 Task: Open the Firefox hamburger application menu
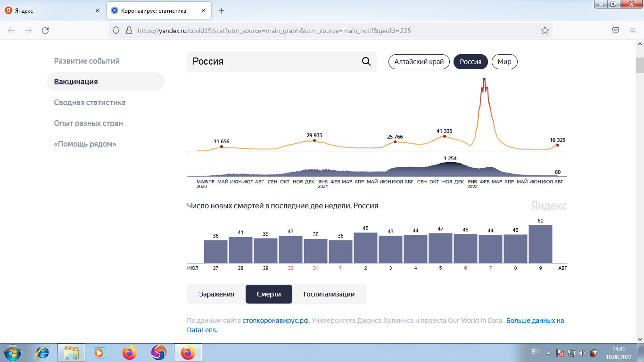coord(633,31)
